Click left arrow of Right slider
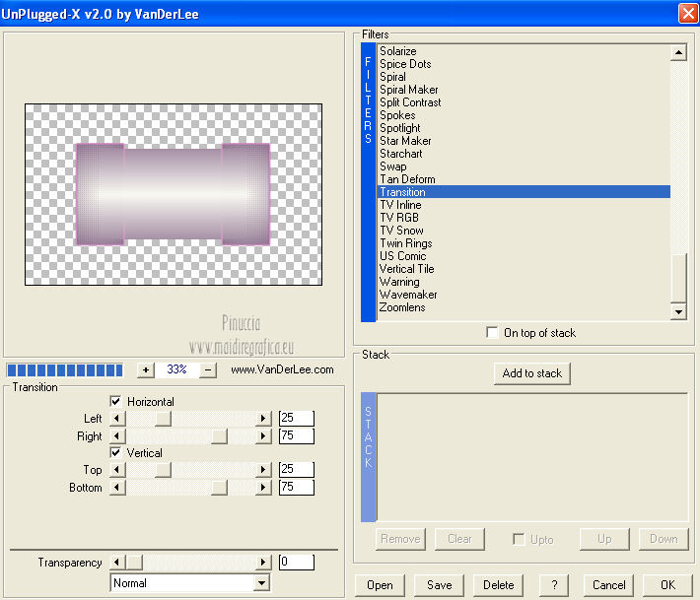This screenshot has width=700, height=600. pyautogui.click(x=117, y=435)
